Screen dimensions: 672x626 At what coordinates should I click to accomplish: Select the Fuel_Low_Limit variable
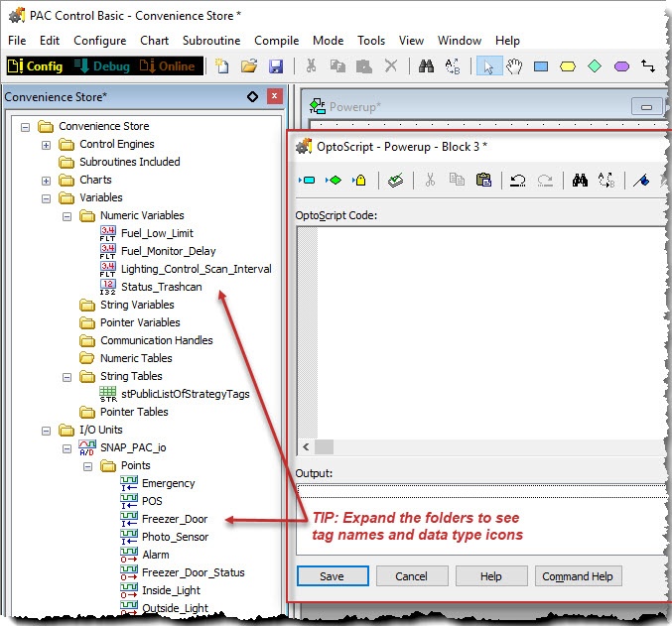click(x=157, y=233)
